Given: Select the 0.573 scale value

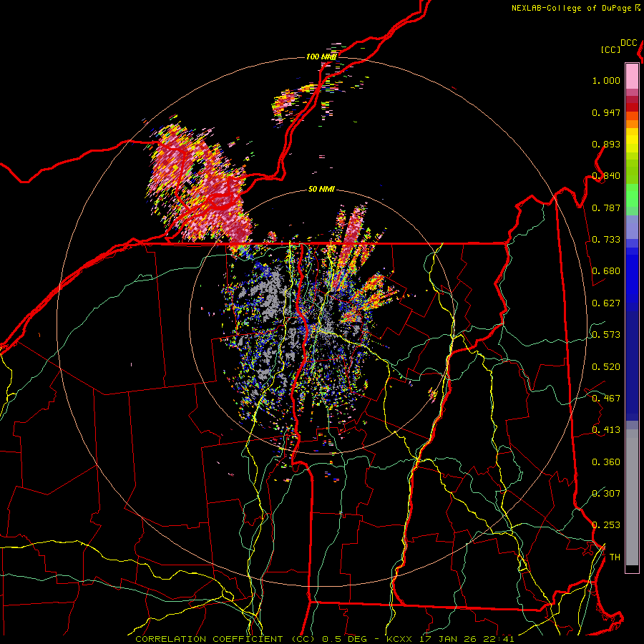Looking at the screenshot, I should tap(606, 335).
